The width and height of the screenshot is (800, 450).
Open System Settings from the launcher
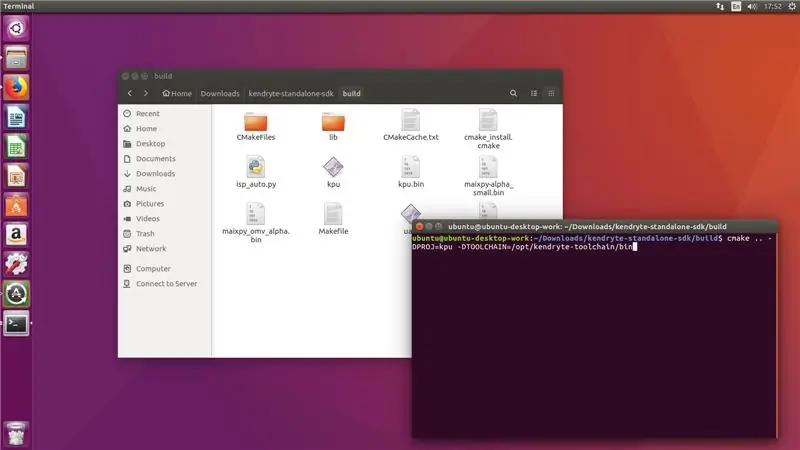(x=16, y=264)
